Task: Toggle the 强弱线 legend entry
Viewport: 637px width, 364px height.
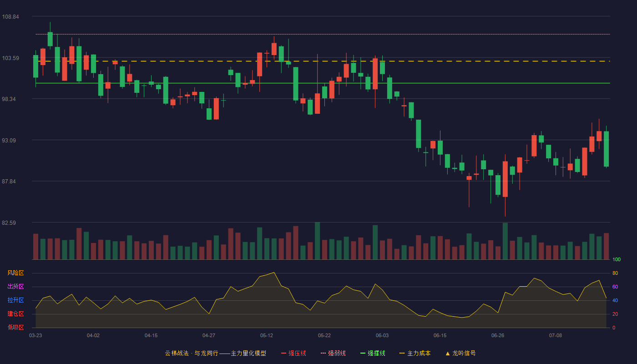Action: click(333, 353)
